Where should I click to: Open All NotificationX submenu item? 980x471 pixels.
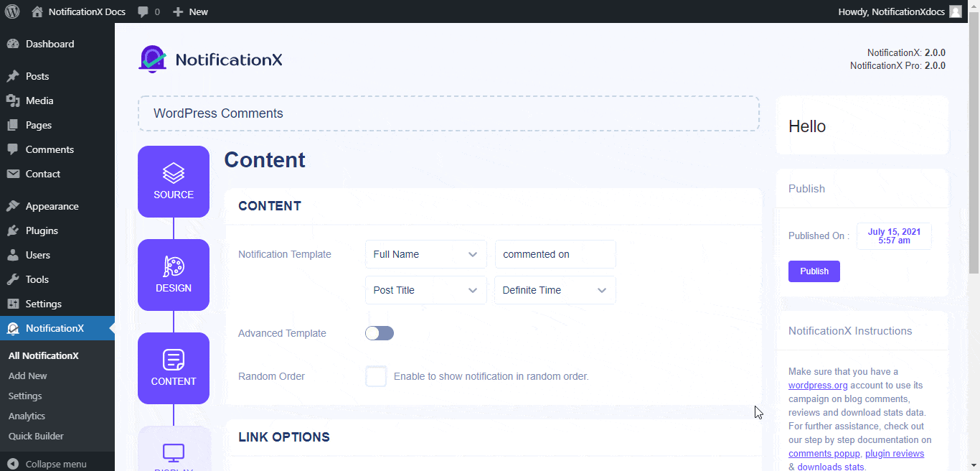coord(44,355)
